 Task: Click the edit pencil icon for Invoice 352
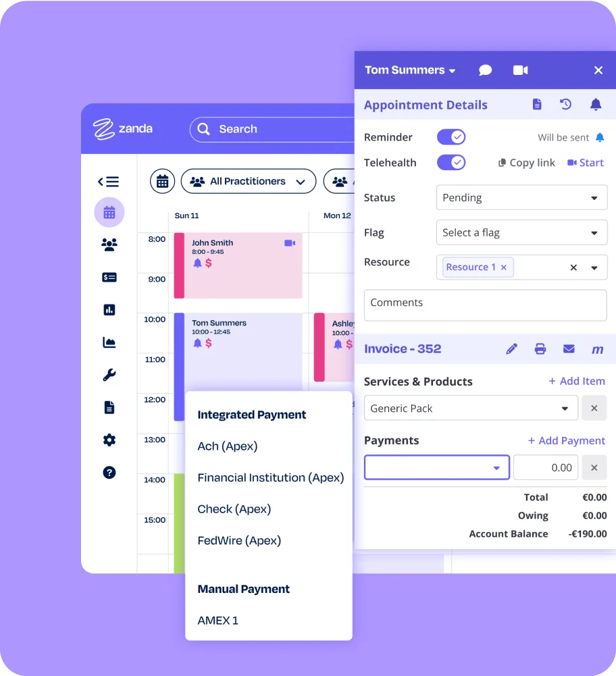tap(511, 349)
